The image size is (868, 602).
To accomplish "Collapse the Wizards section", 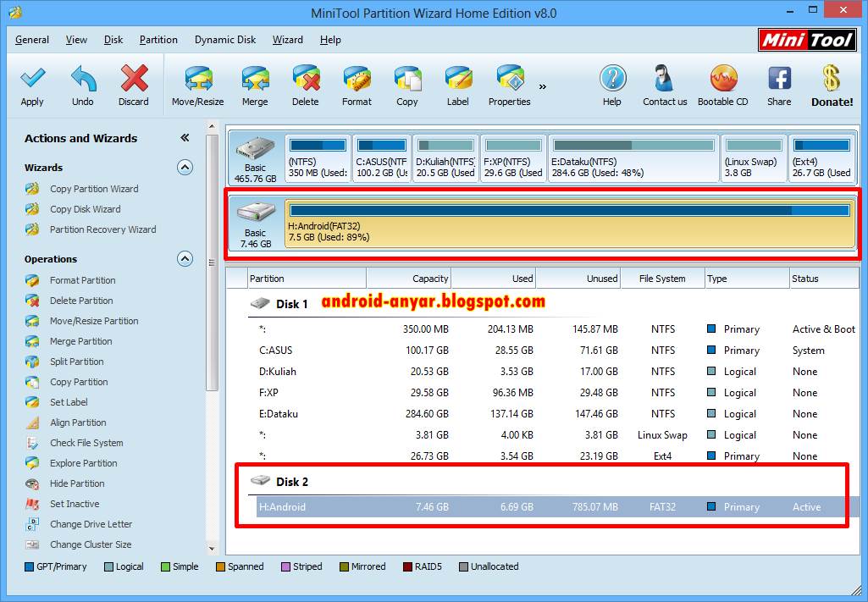I will point(185,167).
